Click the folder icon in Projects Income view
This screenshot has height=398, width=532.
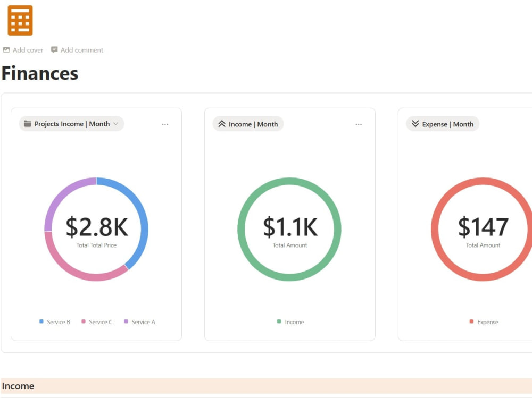(28, 124)
